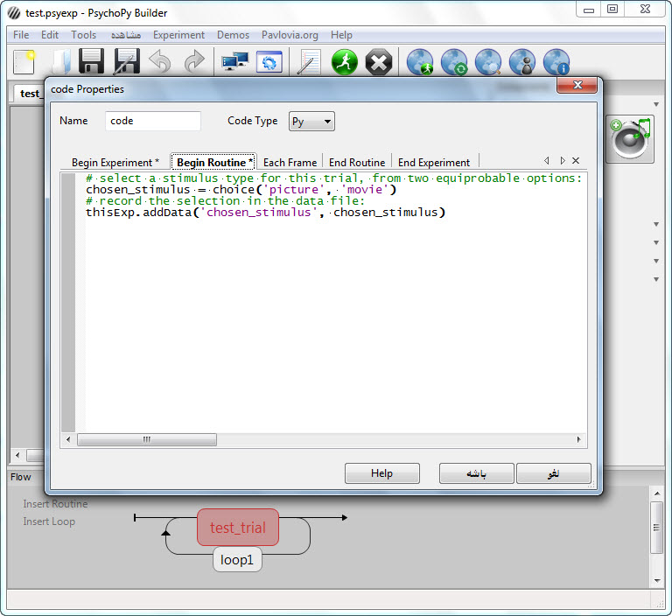Click the Name input field

(x=153, y=121)
